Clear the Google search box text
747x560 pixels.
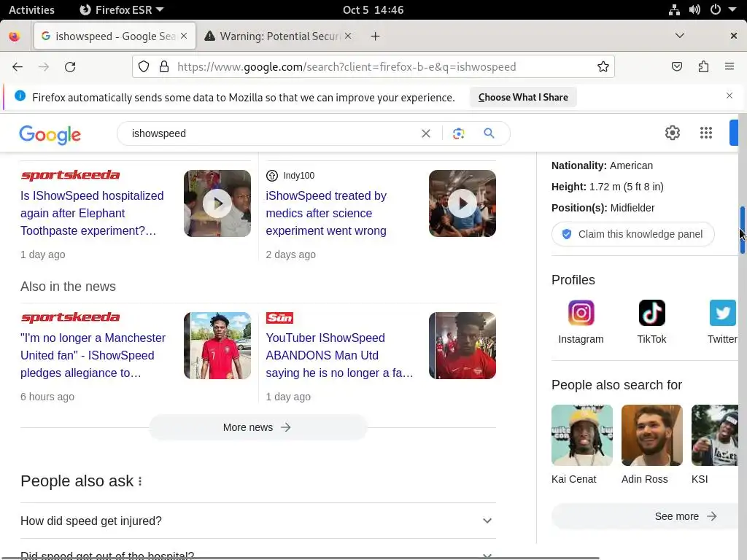(x=426, y=133)
